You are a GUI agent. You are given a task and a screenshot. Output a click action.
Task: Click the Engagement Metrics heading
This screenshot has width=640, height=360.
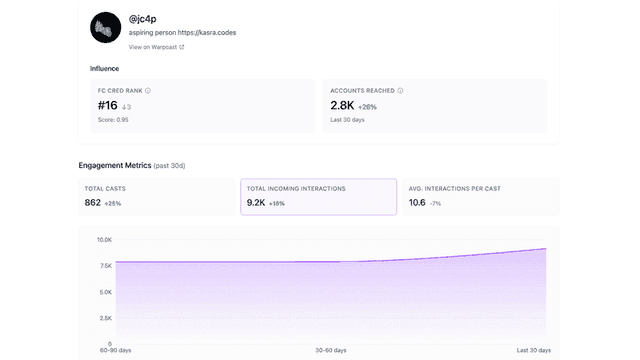(115, 165)
